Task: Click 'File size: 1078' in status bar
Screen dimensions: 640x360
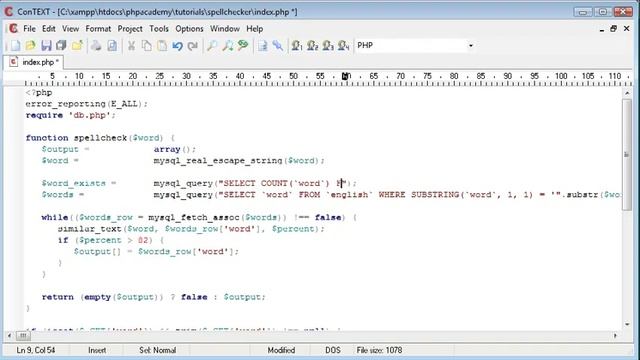Action: pyautogui.click(x=379, y=350)
